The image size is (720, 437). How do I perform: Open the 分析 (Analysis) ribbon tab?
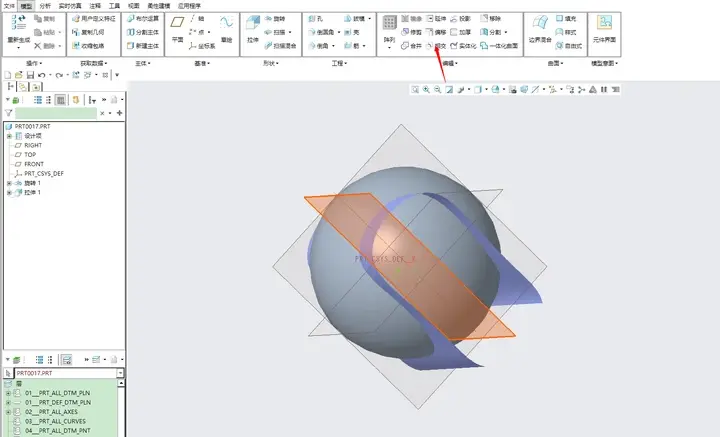point(45,6)
